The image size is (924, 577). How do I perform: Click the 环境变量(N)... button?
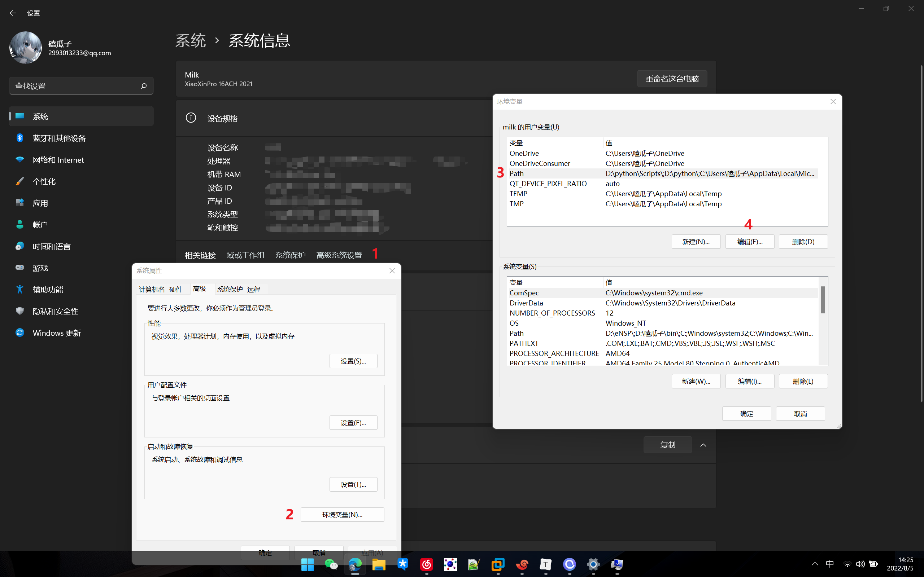pyautogui.click(x=342, y=514)
